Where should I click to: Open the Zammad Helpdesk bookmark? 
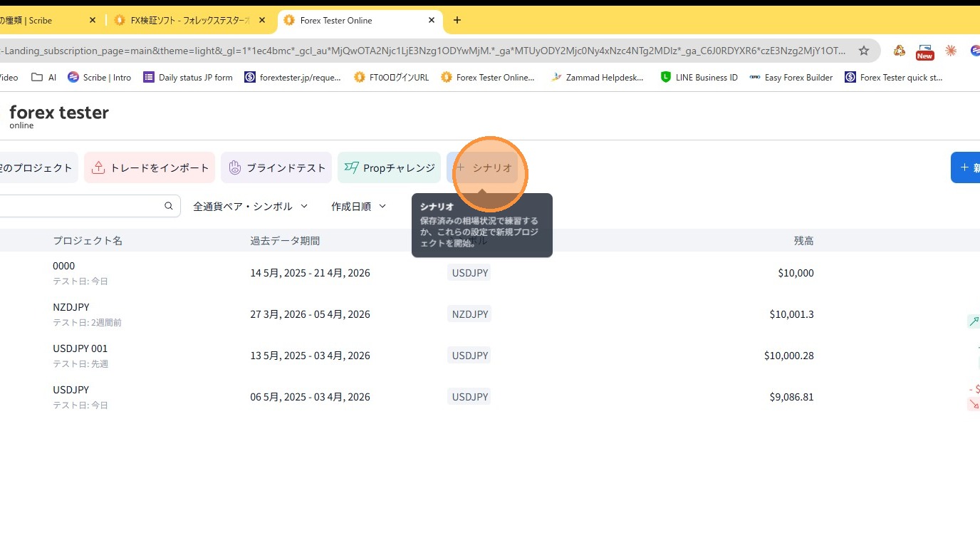[x=598, y=78]
